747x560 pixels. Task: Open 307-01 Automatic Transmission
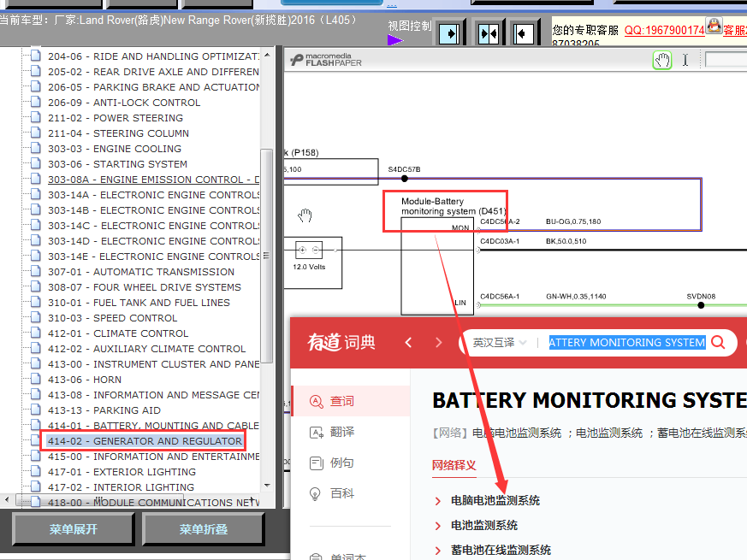[141, 272]
